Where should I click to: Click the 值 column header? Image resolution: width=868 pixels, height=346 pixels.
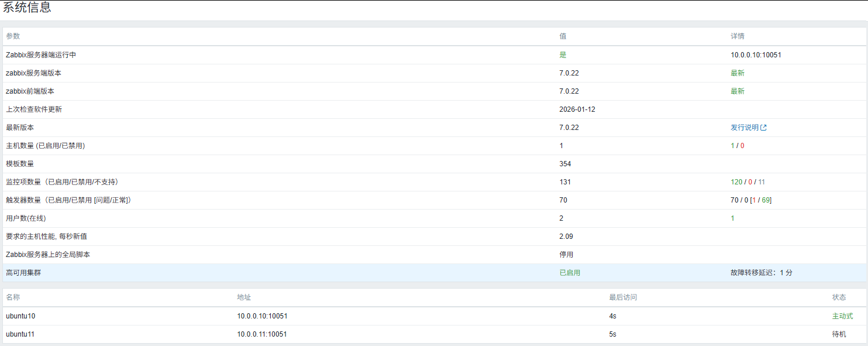pyautogui.click(x=563, y=36)
